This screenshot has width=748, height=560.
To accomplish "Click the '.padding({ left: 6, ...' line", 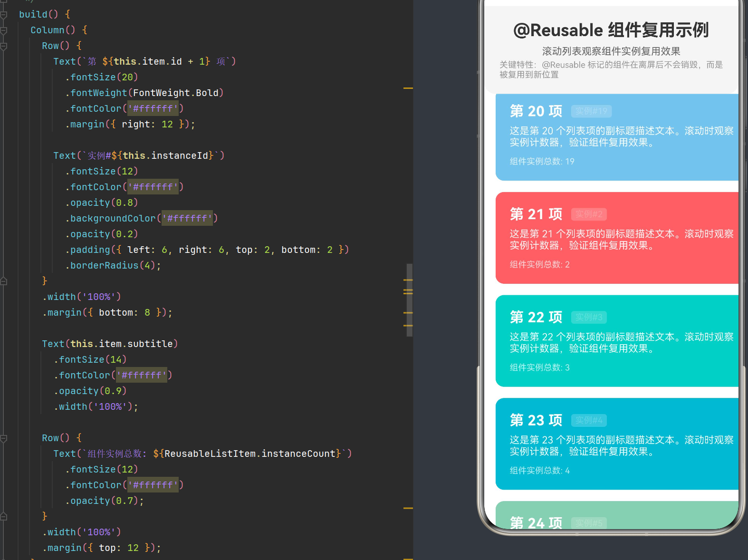I will coord(207,250).
